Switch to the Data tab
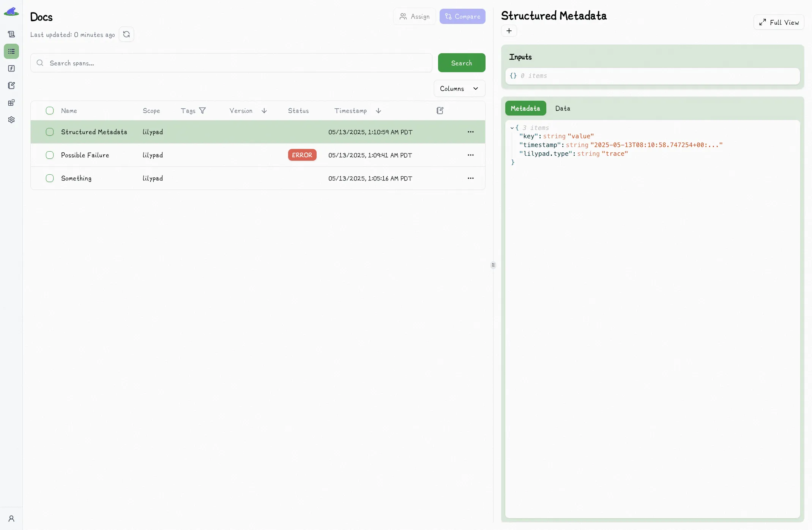 pos(563,108)
